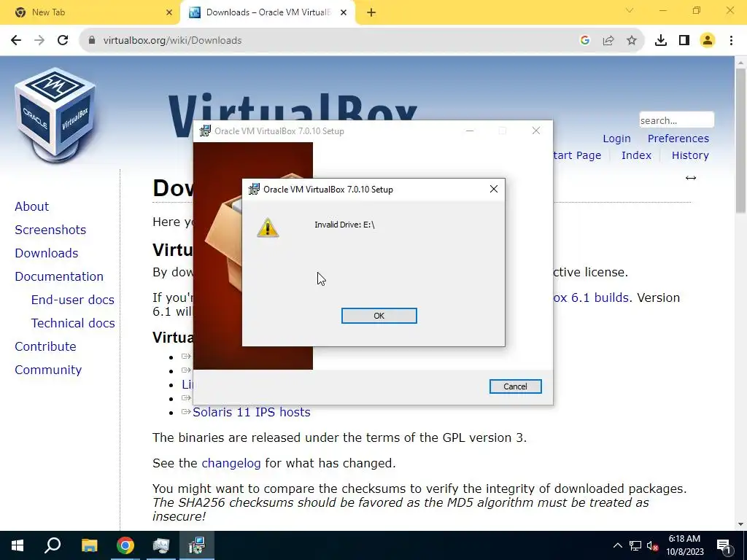747x560 pixels.
Task: Open Community in the sidebar
Action: point(48,370)
